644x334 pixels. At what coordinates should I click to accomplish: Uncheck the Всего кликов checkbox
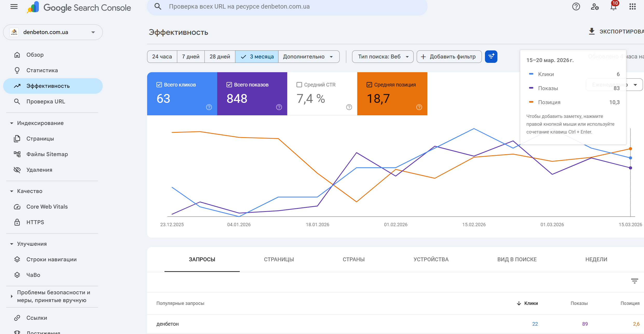pyautogui.click(x=159, y=85)
